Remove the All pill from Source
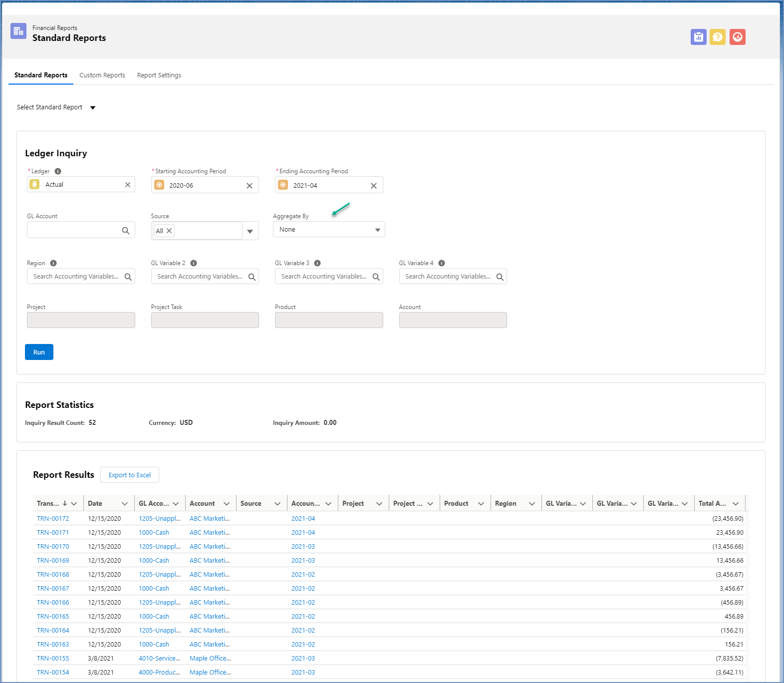The height and width of the screenshot is (683, 784). pyautogui.click(x=169, y=231)
